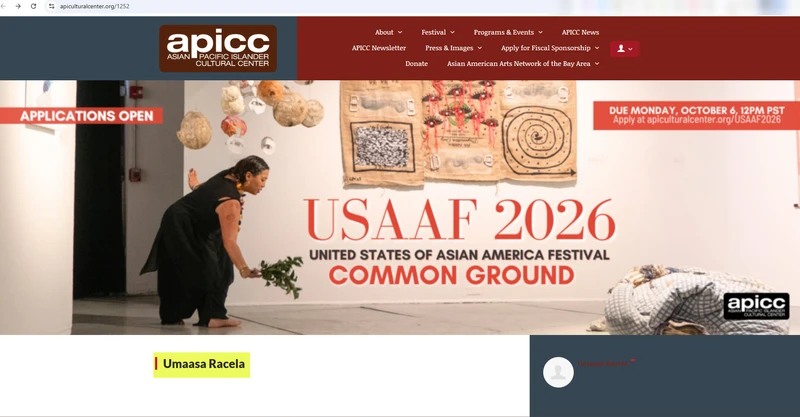Expand Asian American Arts Network of the Bay Area

coord(523,64)
